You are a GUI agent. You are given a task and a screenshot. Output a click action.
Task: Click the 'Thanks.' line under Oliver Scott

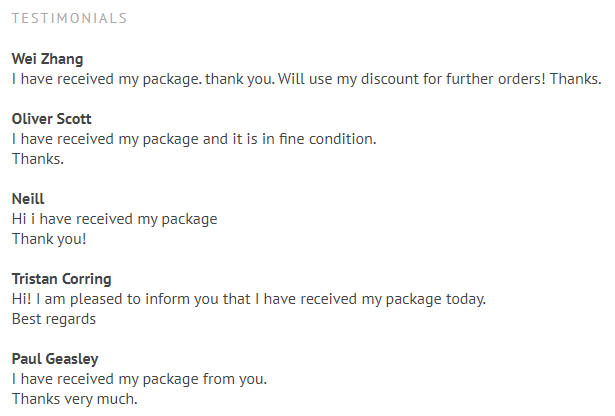point(38,159)
